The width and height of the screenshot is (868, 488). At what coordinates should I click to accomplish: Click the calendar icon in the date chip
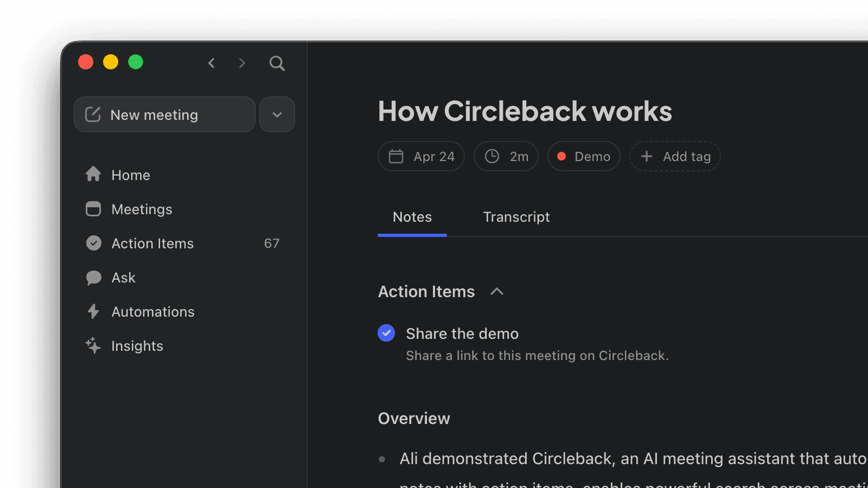tap(396, 156)
